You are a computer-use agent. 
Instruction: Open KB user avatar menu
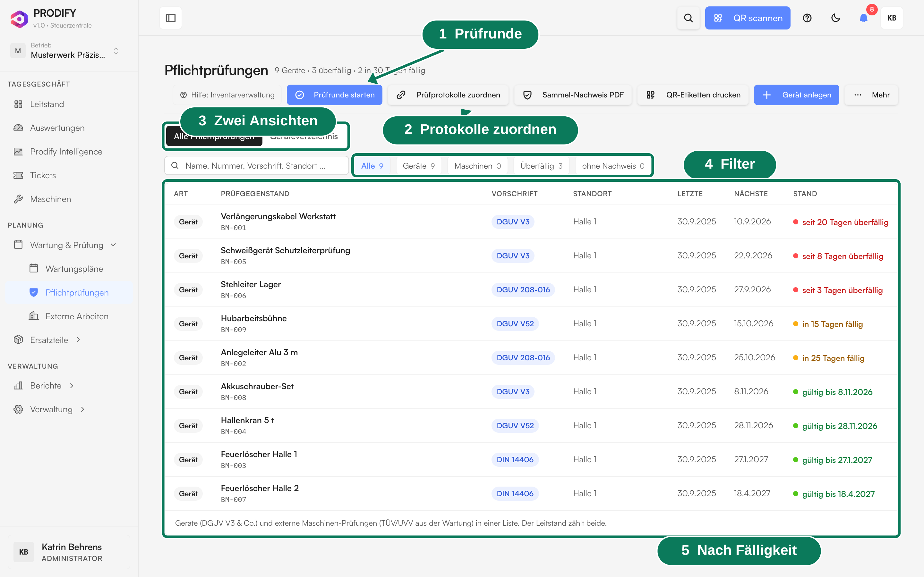point(892,18)
